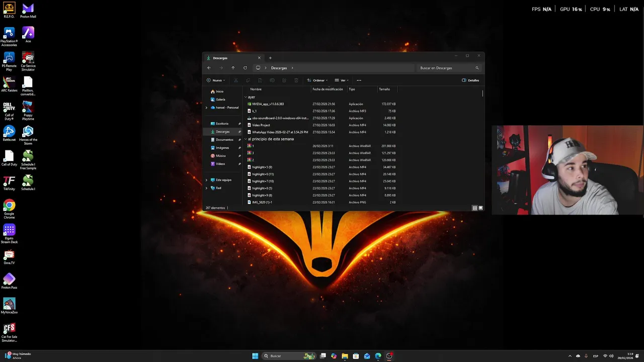644x362 pixels.
Task: Open Imágenes in the sidebar
Action: [222, 148]
